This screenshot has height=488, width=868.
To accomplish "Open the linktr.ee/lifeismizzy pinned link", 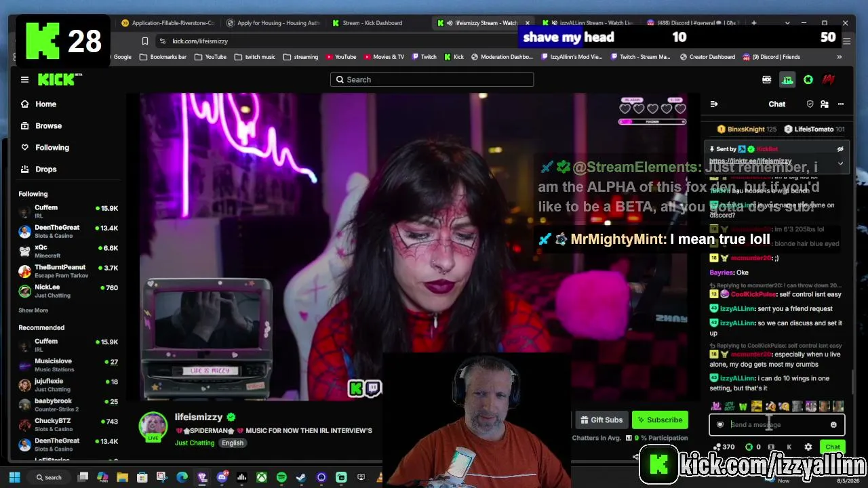I will [x=750, y=161].
